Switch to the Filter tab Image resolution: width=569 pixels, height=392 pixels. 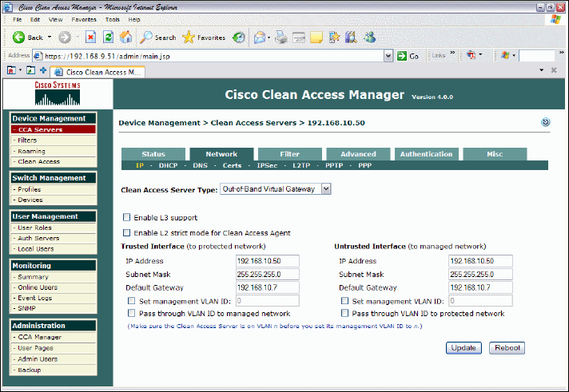coord(289,154)
